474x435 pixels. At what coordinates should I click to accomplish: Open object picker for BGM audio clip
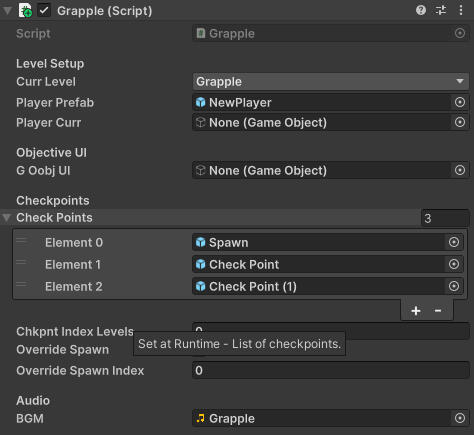click(460, 418)
